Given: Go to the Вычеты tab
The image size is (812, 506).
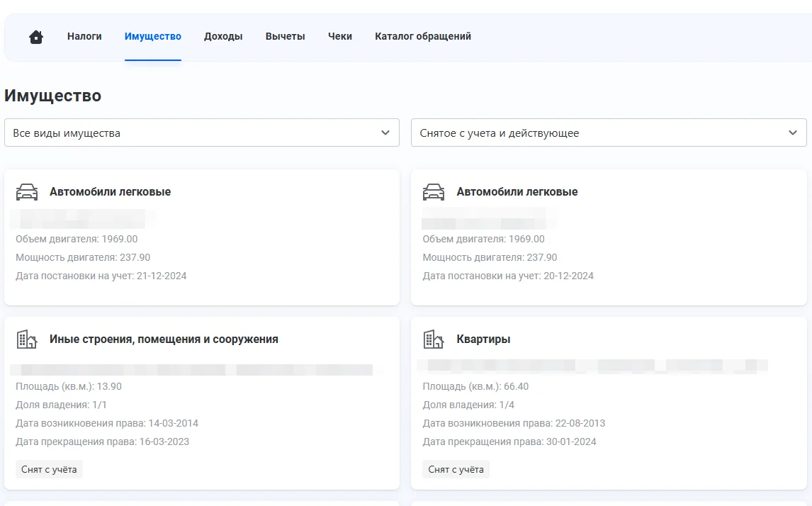Looking at the screenshot, I should 285,36.
